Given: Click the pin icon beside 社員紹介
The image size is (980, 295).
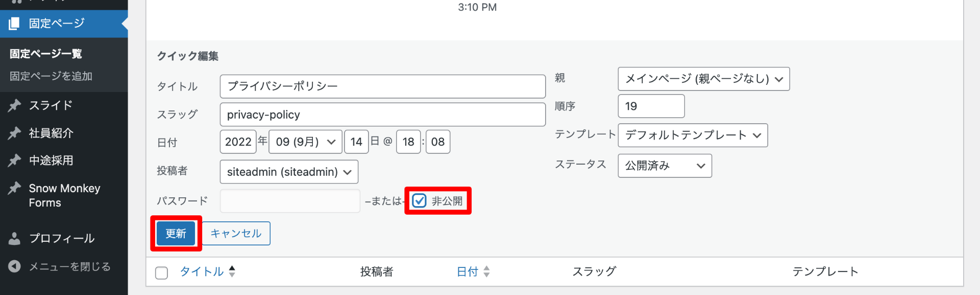Looking at the screenshot, I should click(x=14, y=133).
